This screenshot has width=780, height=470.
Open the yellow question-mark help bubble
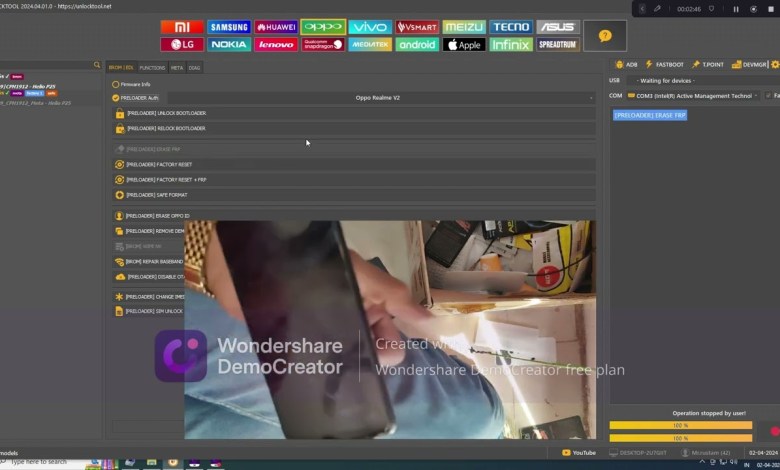605,36
